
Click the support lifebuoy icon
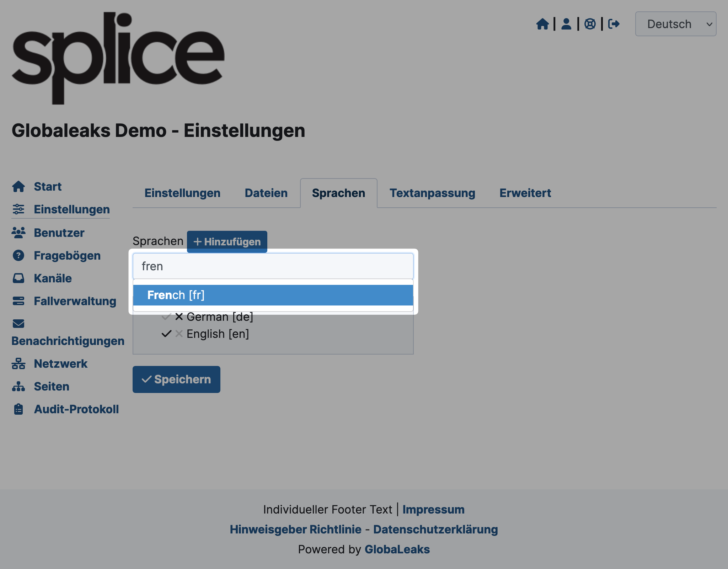click(x=590, y=24)
